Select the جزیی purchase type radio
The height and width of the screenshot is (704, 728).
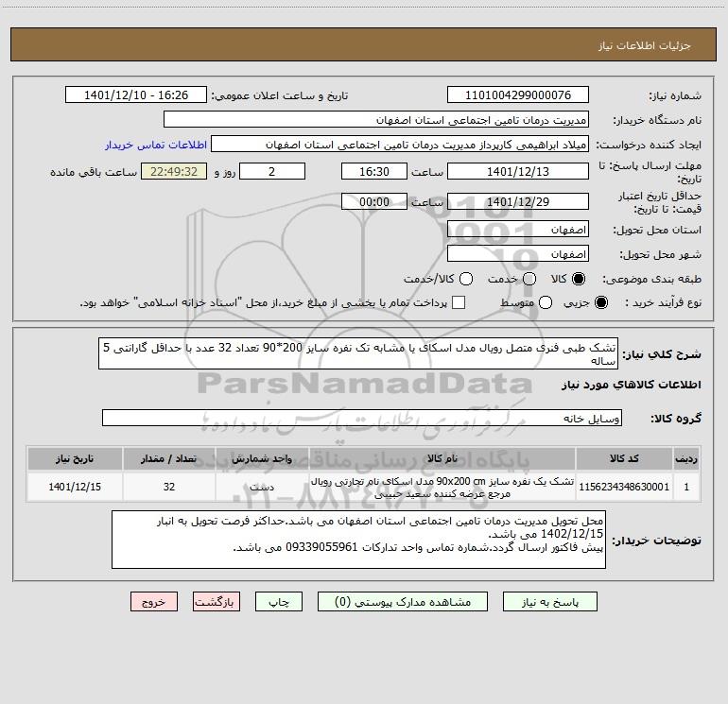pyautogui.click(x=601, y=302)
